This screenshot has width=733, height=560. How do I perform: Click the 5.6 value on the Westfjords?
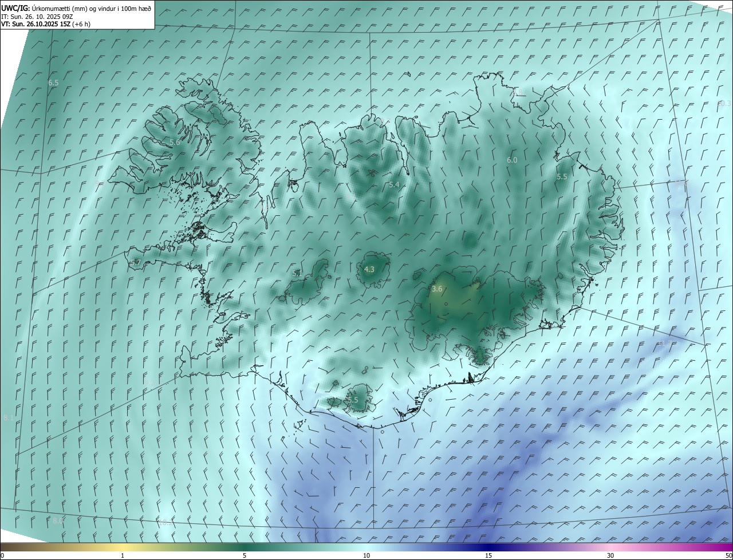point(175,142)
